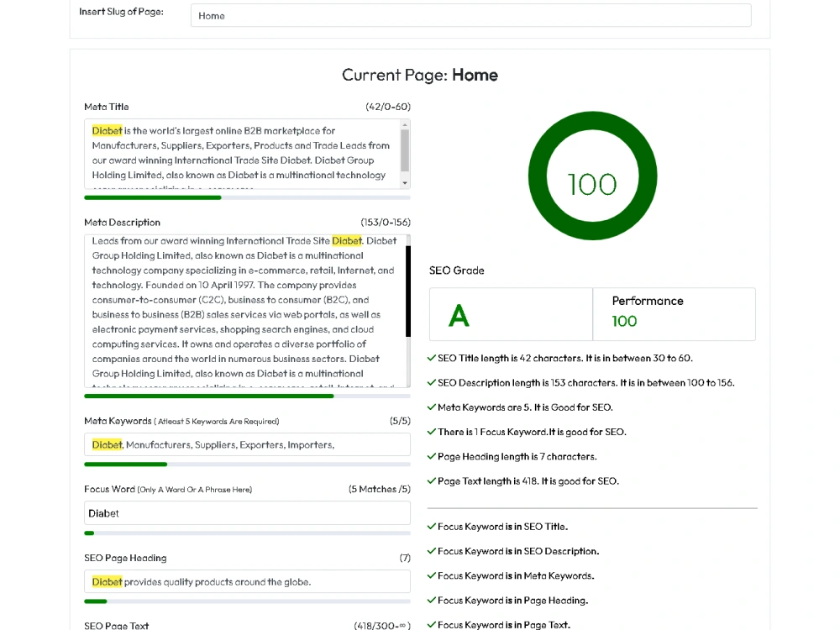Click highlighted 'Diabet' in the Meta Keywords field
Screen dimensions: 840x630
click(x=108, y=444)
